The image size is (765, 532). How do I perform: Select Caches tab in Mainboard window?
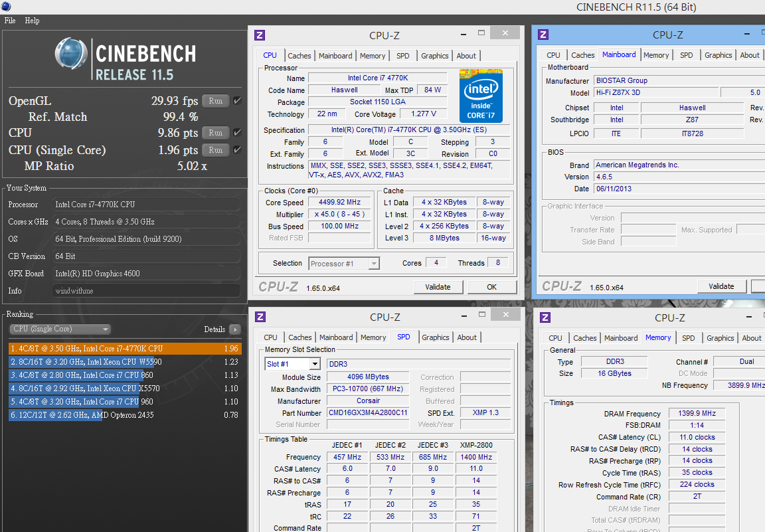(582, 55)
